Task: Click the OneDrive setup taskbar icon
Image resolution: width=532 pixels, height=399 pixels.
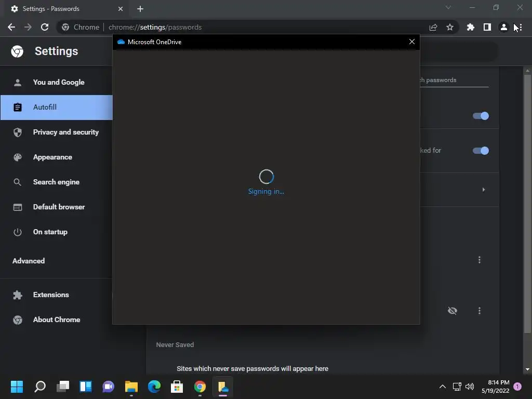Action: 222,387
